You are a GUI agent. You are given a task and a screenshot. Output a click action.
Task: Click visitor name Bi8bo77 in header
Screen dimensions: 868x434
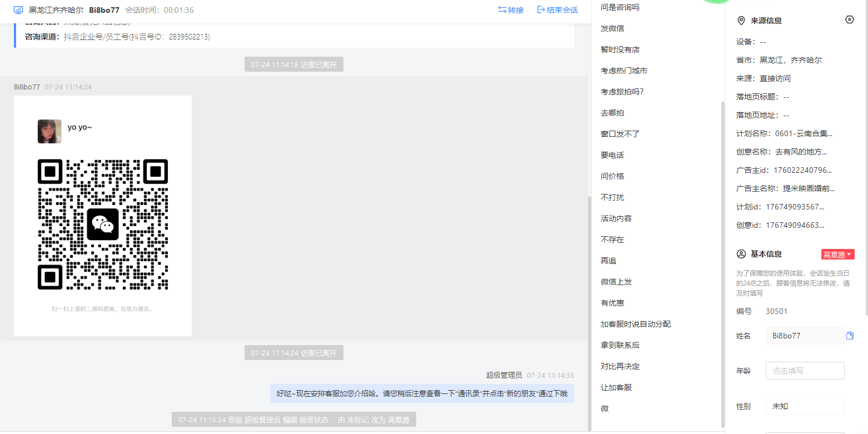tap(104, 10)
